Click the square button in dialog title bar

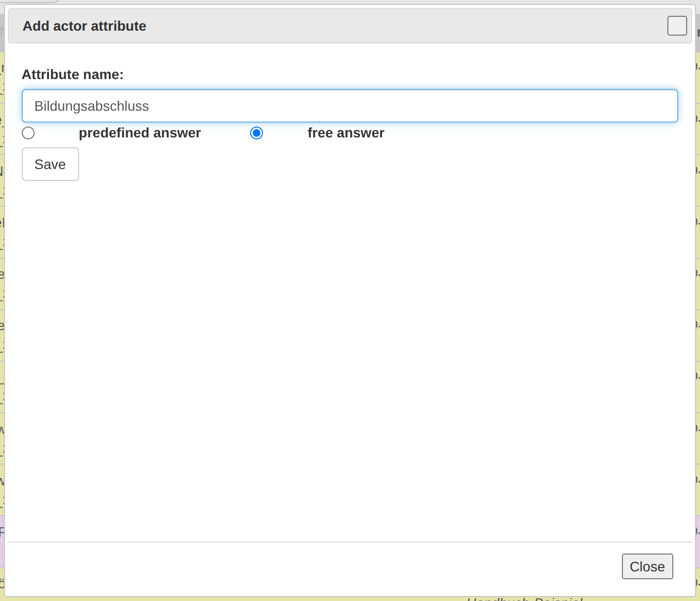[677, 26]
